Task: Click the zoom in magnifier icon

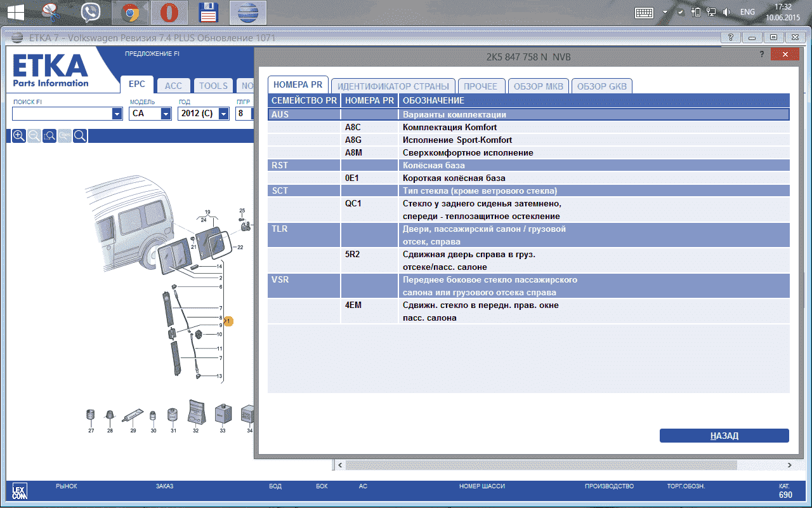Action: tap(19, 135)
